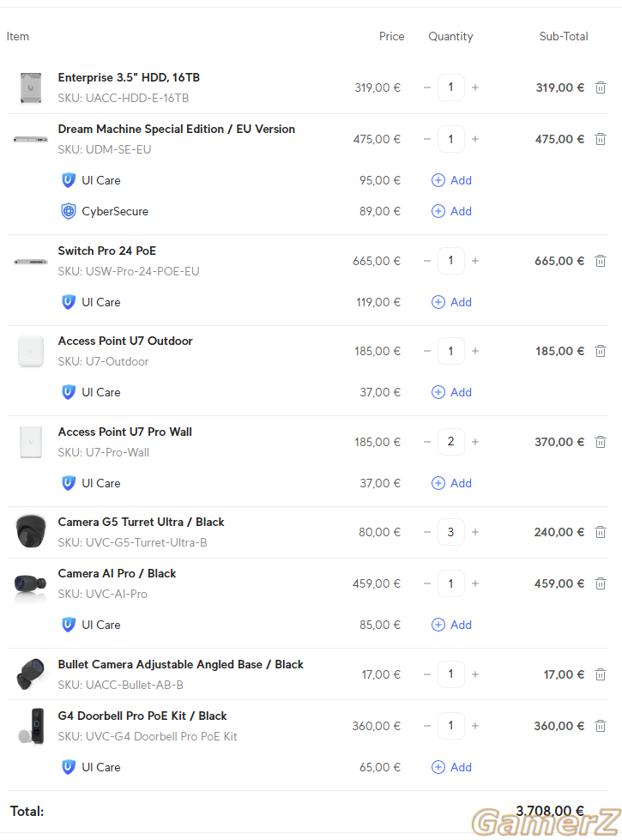This screenshot has height=840, width=622.
Task: Open the G4 Doorbell Pro PoE Kit thumbnail
Action: coord(31,726)
